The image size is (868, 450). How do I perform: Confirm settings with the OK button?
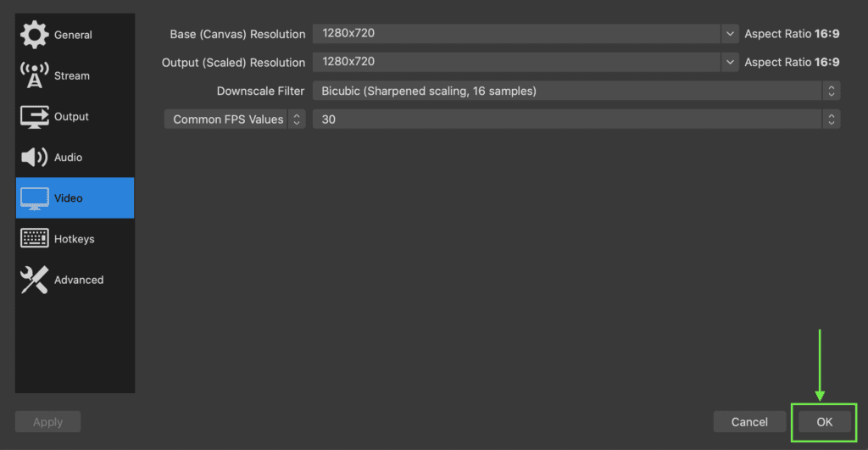coord(824,422)
